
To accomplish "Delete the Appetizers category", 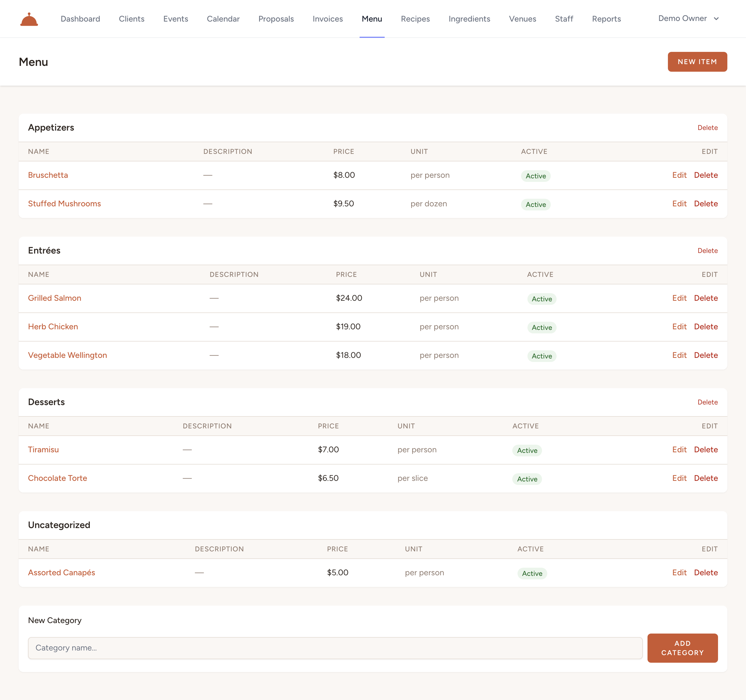I will pos(707,128).
